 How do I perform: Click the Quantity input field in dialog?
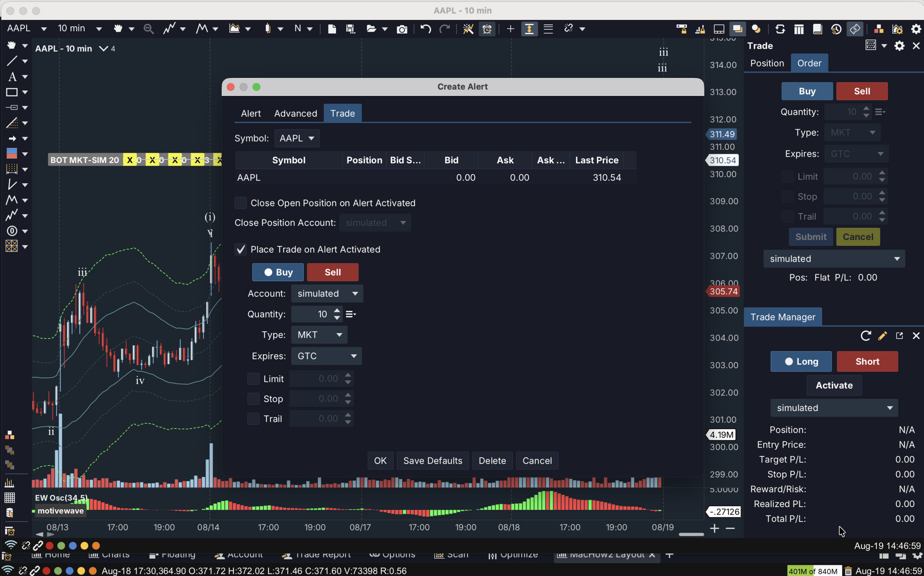(312, 314)
